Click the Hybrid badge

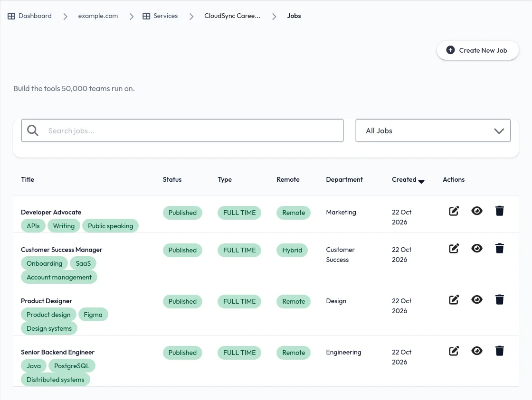pos(292,250)
